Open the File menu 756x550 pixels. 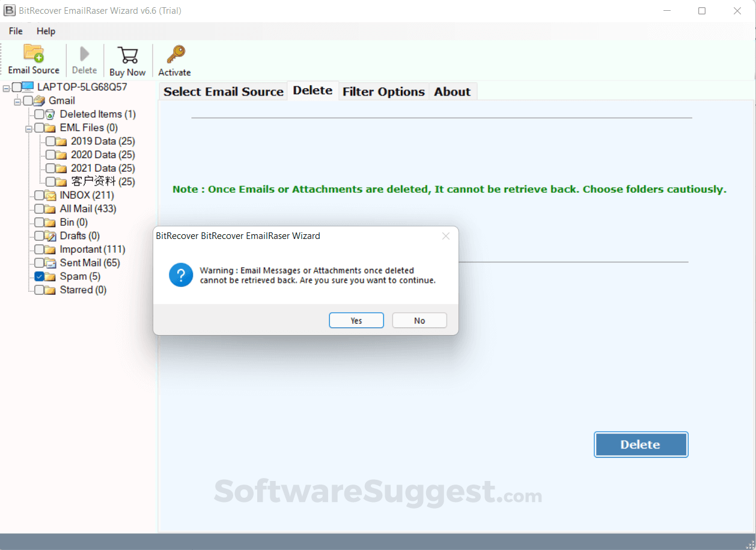click(x=15, y=31)
